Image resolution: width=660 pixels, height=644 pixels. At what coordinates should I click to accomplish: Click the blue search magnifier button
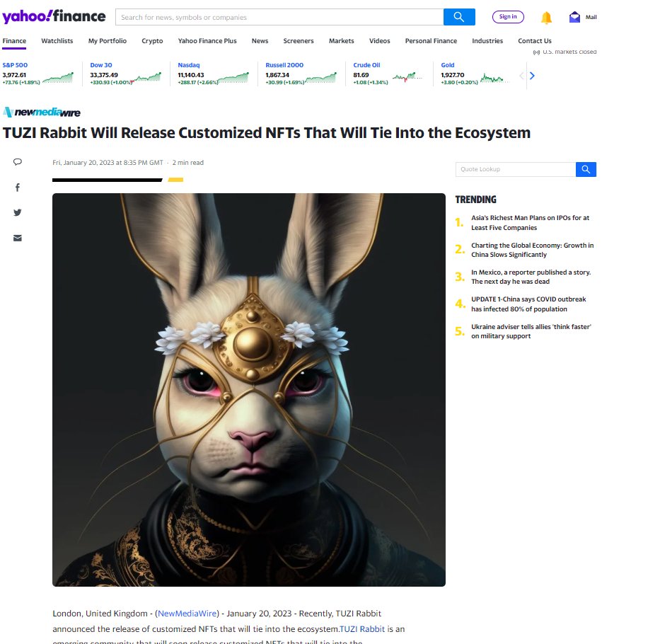(459, 17)
